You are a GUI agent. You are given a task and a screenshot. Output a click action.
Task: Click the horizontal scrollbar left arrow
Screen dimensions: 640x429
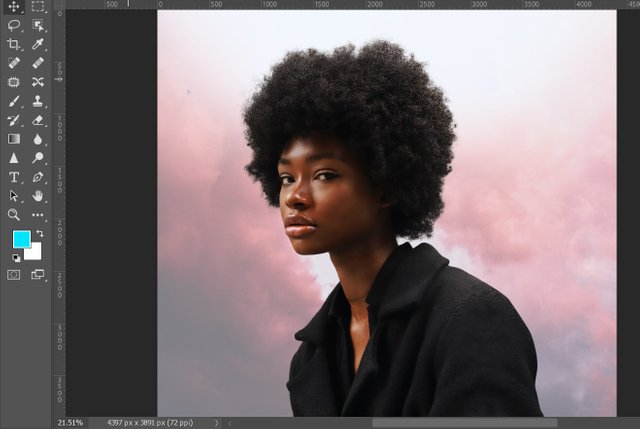(x=229, y=423)
